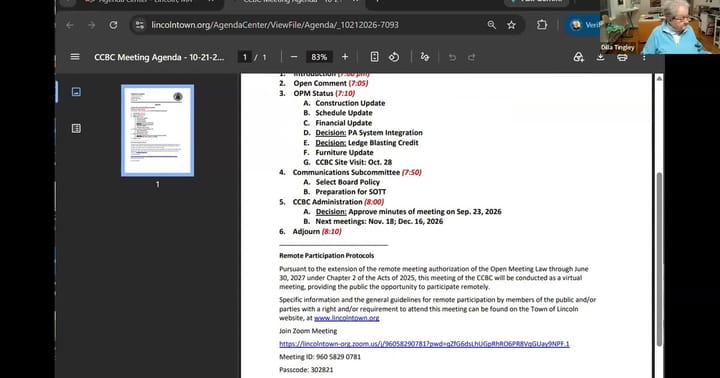720x378 pixels.
Task: Click the PDF vertical scrollbar thumb
Action: [659, 260]
